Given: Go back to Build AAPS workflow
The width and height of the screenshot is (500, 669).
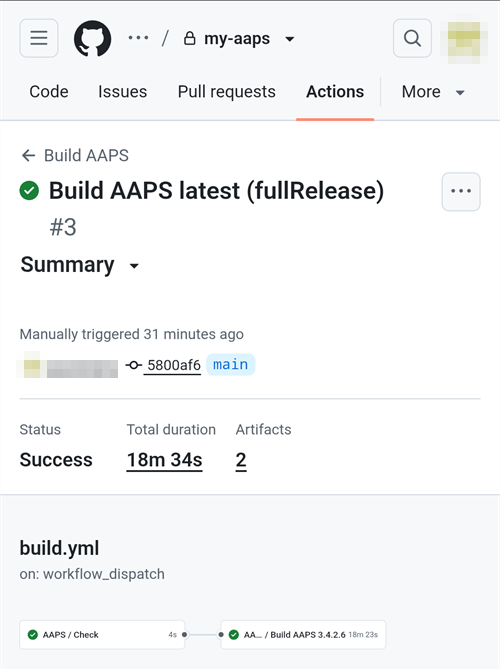Looking at the screenshot, I should [86, 155].
